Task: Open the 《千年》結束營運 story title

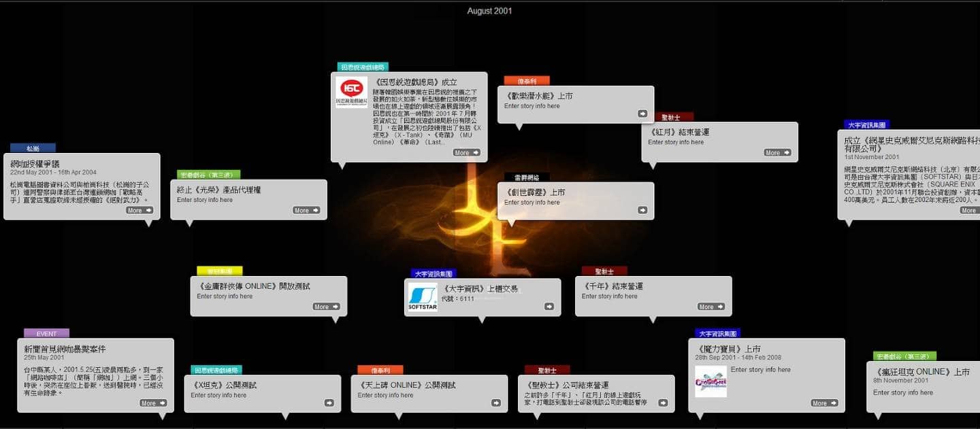Action: tap(612, 286)
